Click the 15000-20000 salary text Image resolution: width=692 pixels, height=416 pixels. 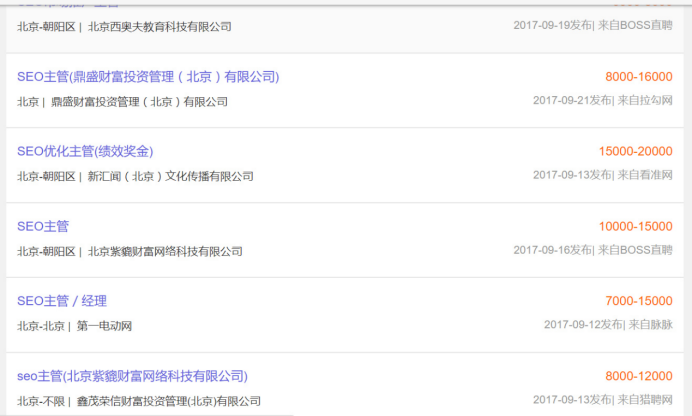[636, 151]
